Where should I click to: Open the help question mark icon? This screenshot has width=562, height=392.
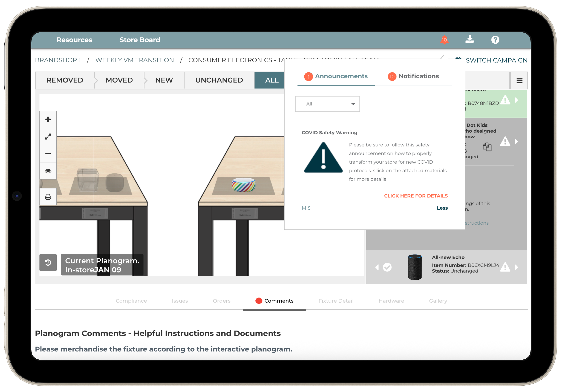495,40
